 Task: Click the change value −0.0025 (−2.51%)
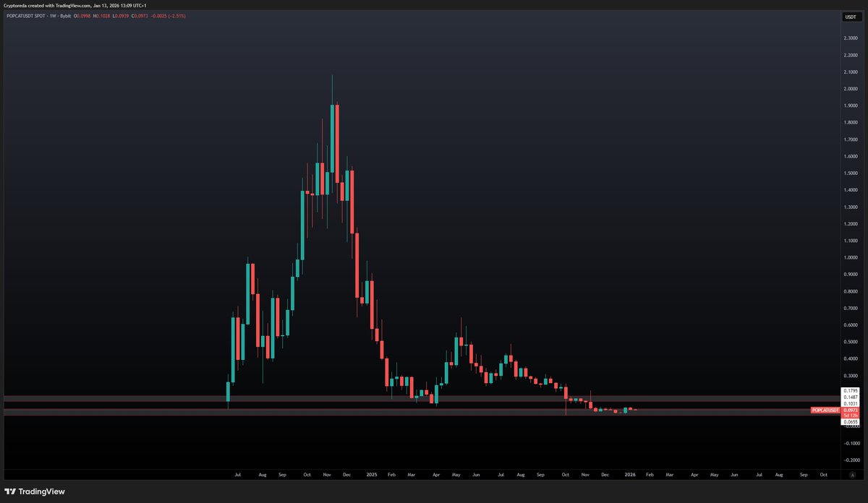click(168, 16)
